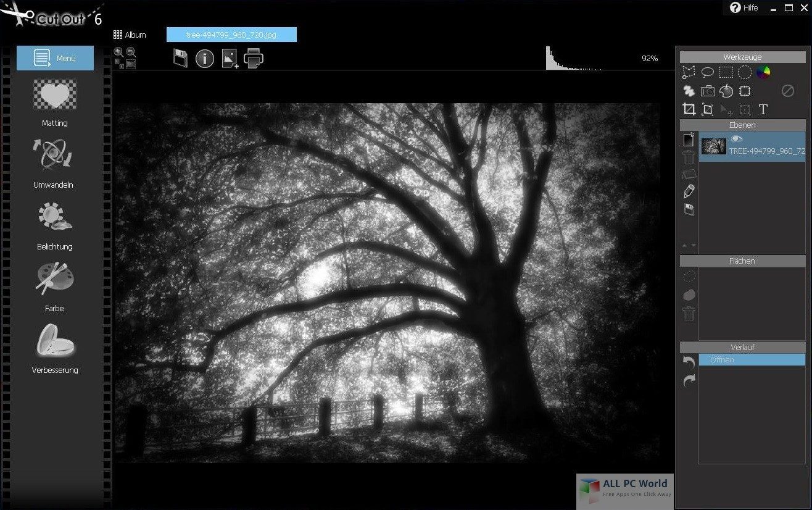Click the undo arrow in Verlauf
The width and height of the screenshot is (812, 510).
click(689, 362)
